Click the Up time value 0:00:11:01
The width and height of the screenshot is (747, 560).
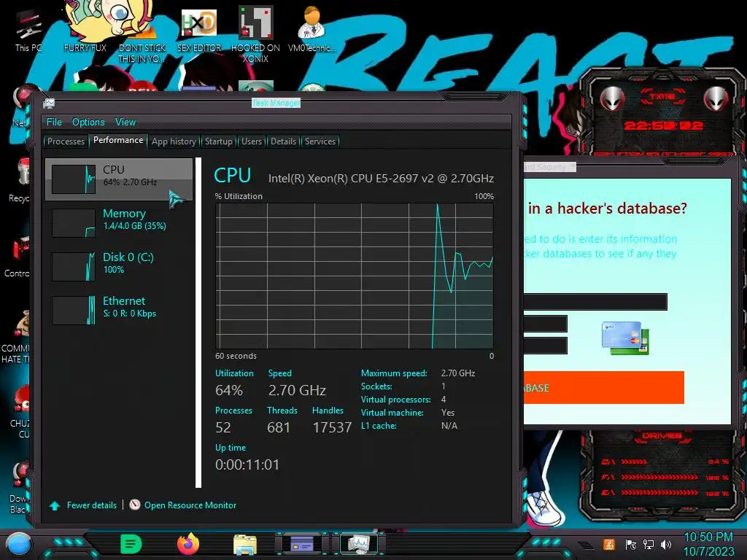point(247,464)
